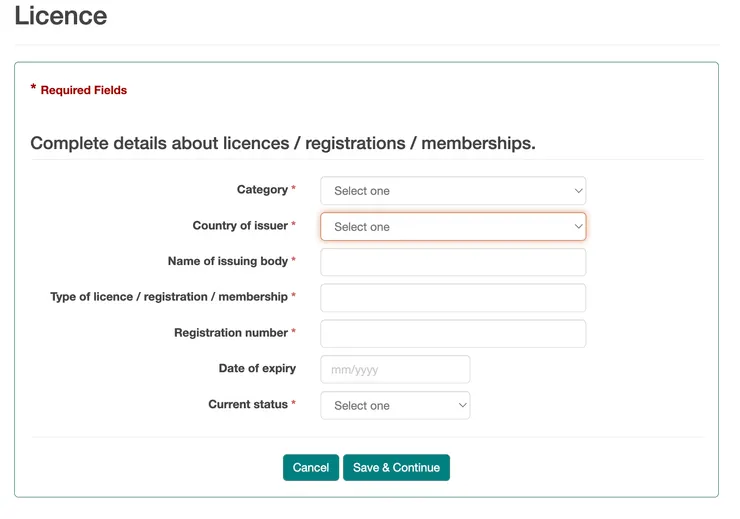The image size is (740, 519).
Task: Open the Category dropdown
Action: (452, 191)
